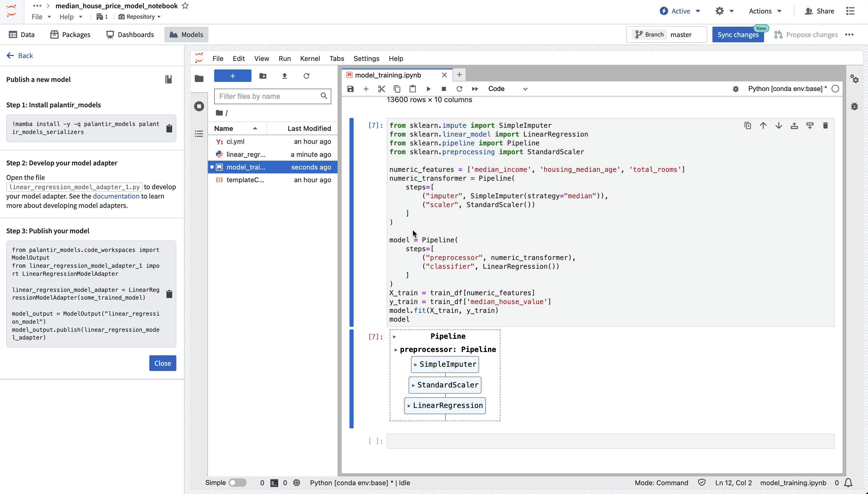This screenshot has height=494, width=868.
Task: Click the Close button in publish panel
Action: tap(163, 363)
